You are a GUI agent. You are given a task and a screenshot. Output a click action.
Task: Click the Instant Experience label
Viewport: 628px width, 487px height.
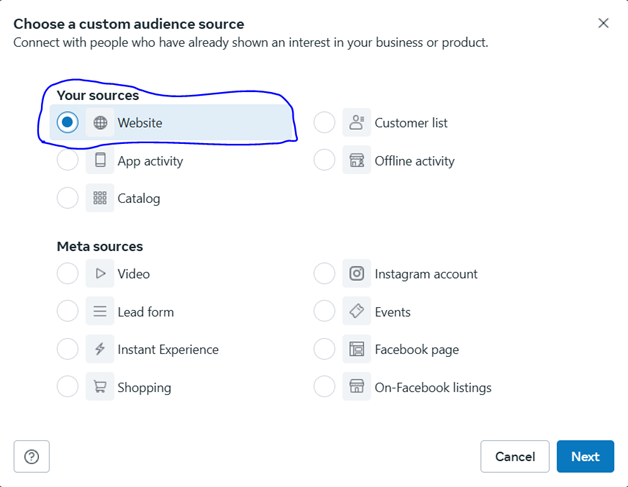click(168, 350)
